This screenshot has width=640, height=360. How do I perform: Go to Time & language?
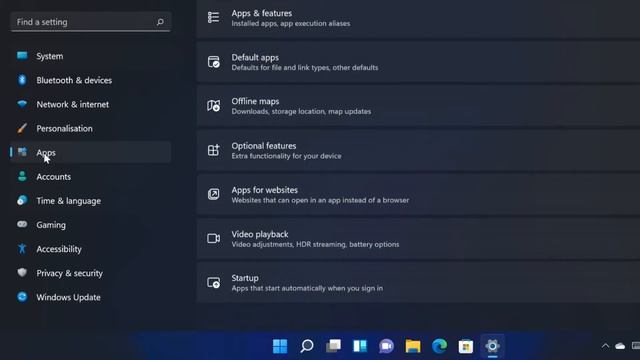(x=91, y=200)
